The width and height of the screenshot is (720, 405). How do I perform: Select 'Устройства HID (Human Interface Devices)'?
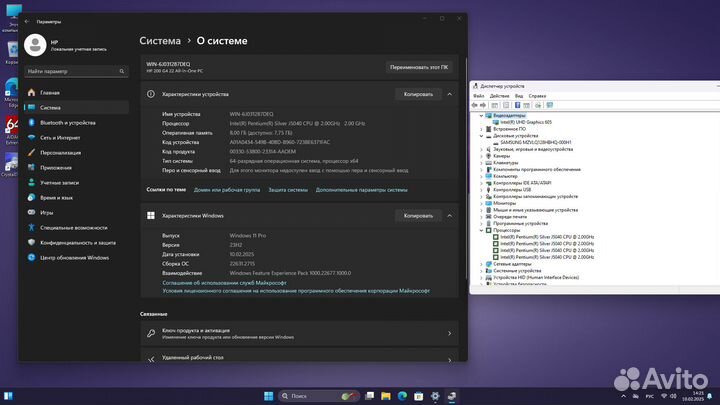[536, 277]
